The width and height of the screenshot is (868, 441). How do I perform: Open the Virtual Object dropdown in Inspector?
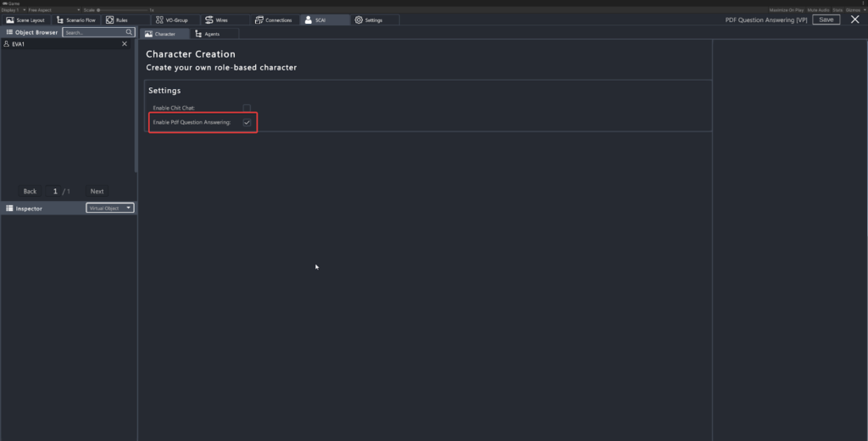point(110,208)
